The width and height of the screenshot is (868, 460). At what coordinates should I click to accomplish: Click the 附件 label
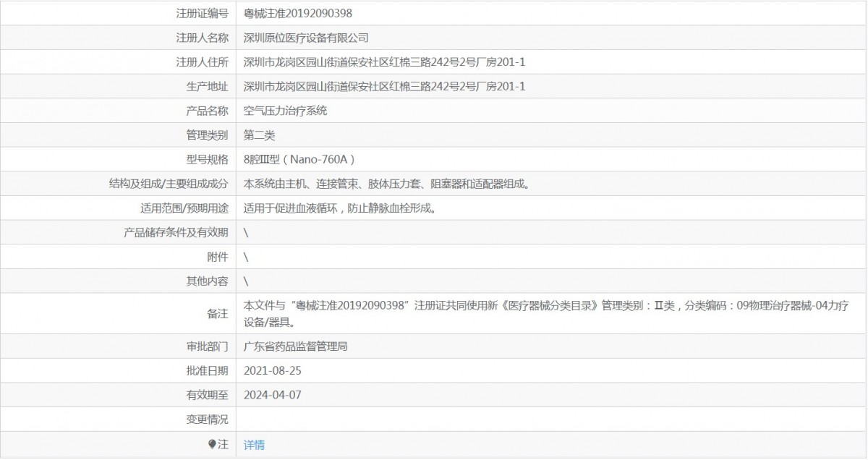click(x=218, y=257)
